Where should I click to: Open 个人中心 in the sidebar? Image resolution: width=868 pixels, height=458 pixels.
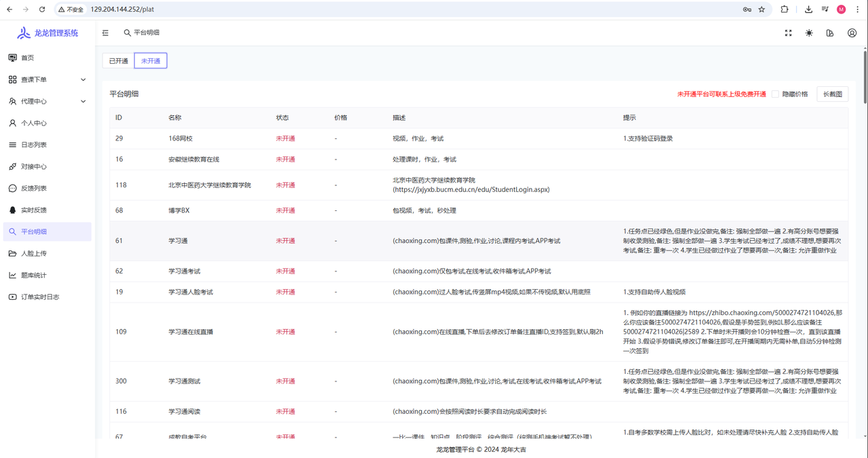[47, 123]
